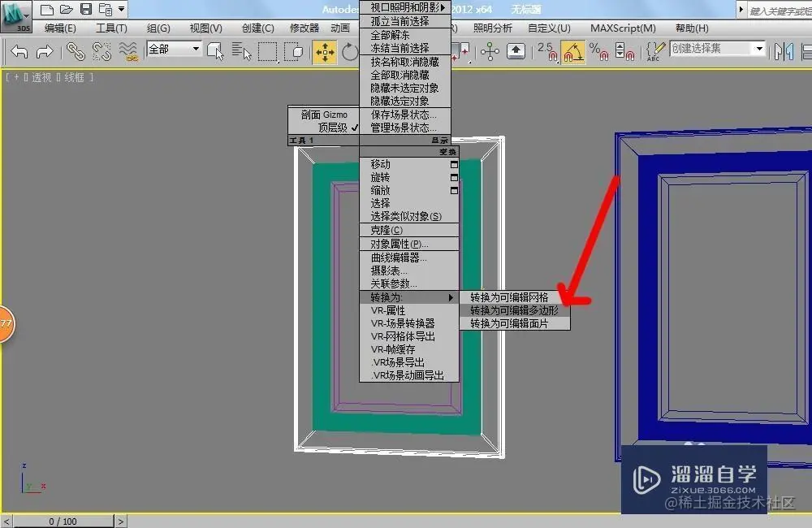The image size is (812, 528).
Task: Toggle the Window/Crossing selection icon
Action: point(293,51)
